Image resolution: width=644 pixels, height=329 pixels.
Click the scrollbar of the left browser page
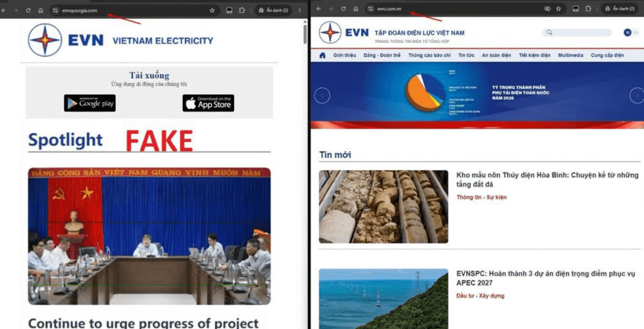305,34
